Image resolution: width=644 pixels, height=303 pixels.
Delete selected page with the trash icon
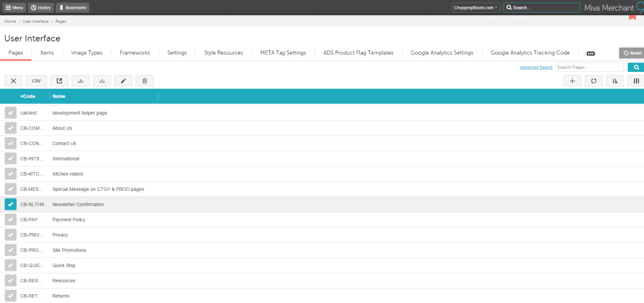click(x=145, y=81)
